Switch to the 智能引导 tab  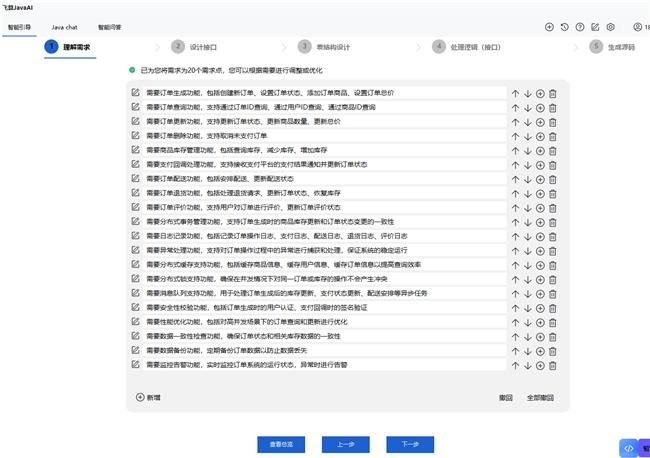(19, 27)
